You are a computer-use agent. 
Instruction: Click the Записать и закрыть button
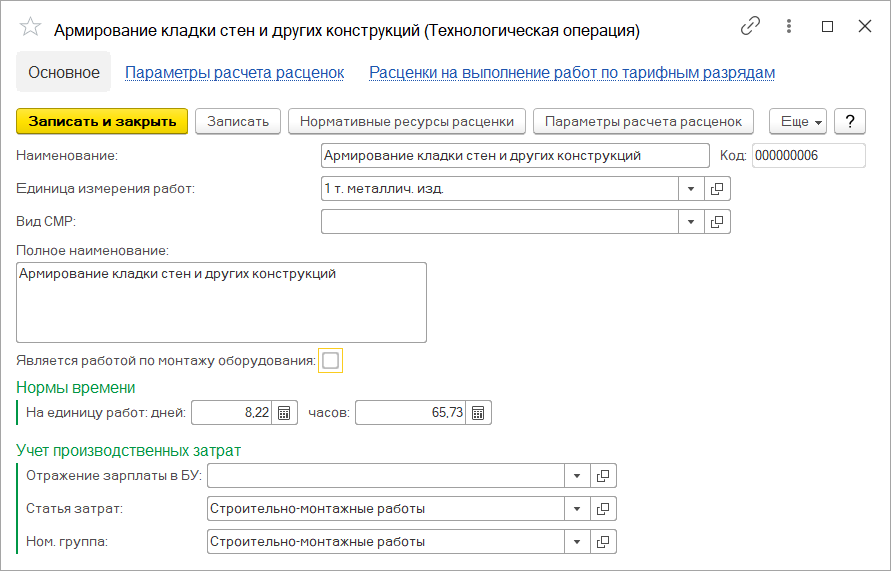[102, 121]
